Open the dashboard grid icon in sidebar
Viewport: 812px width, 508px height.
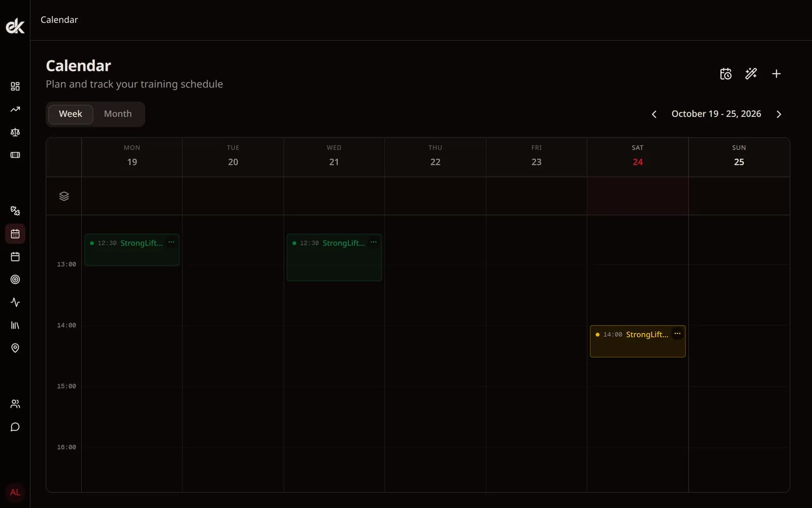(15, 86)
